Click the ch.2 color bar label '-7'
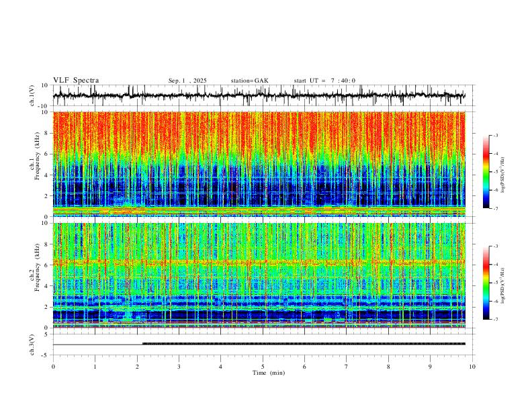 pyautogui.click(x=495, y=319)
